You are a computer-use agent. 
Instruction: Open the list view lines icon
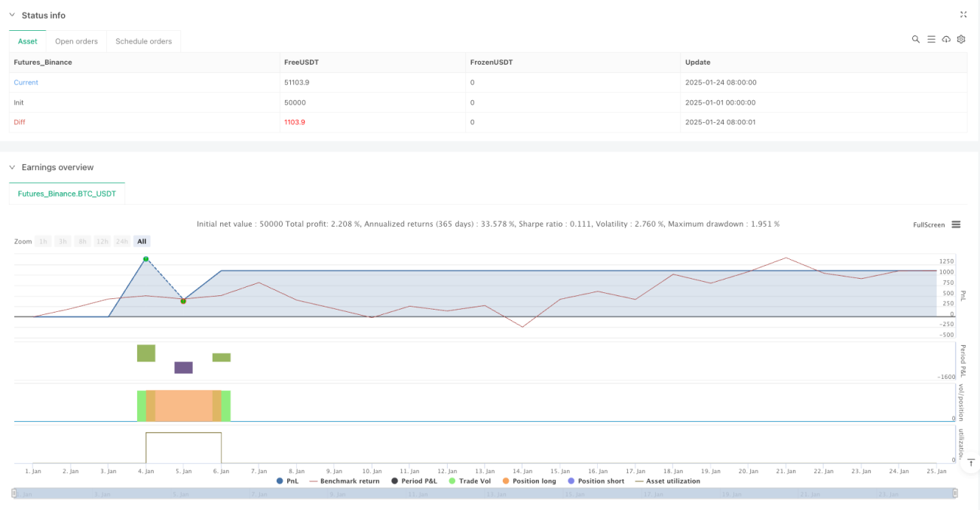pos(931,39)
